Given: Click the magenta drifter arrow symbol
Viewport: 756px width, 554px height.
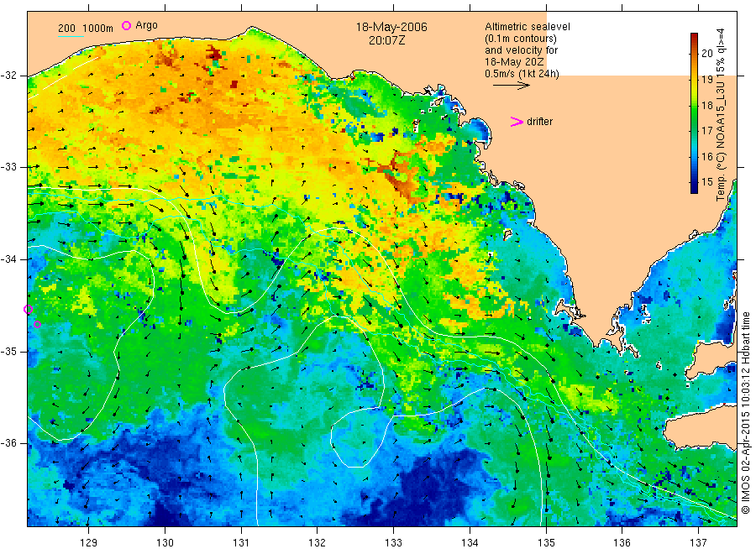Looking at the screenshot, I should [517, 122].
